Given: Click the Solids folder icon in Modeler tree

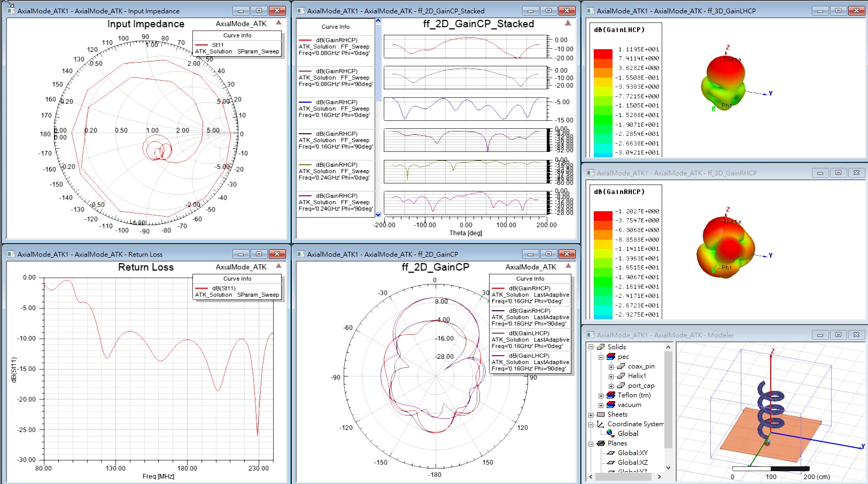Looking at the screenshot, I should (601, 347).
